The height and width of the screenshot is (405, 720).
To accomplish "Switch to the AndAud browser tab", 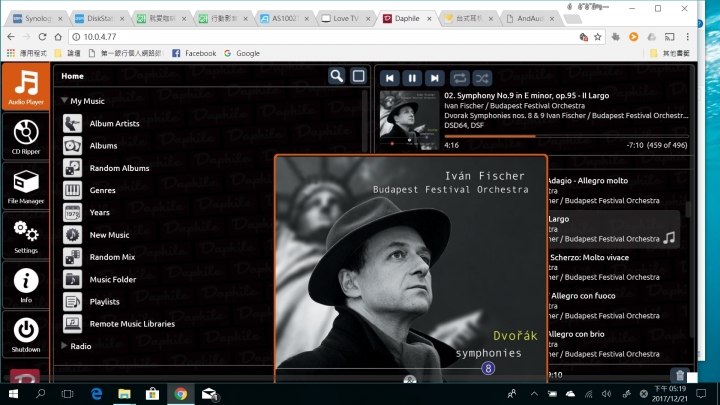I will (530, 18).
